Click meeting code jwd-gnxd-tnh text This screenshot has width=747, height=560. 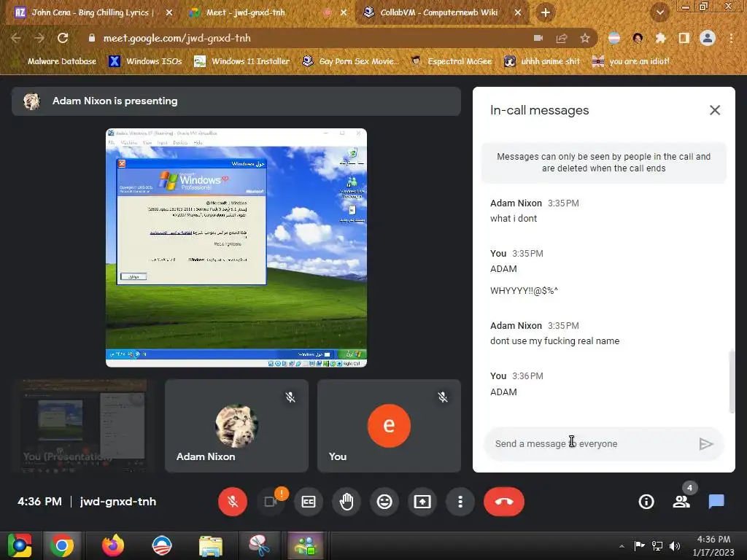117,502
